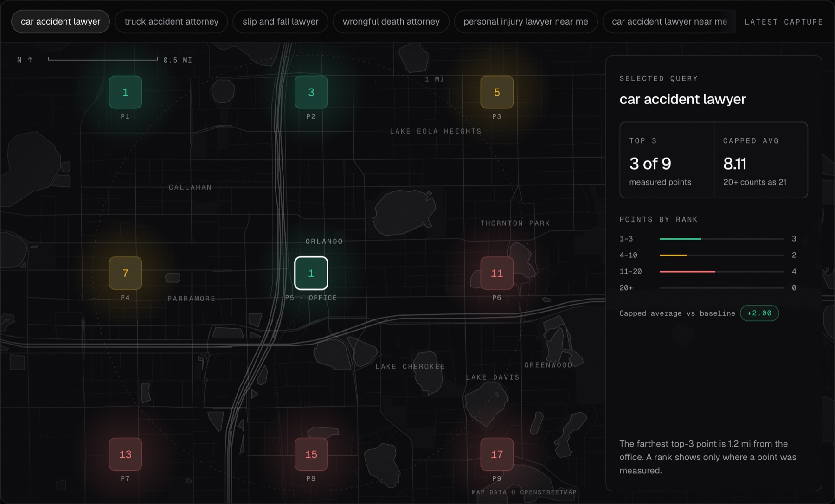The width and height of the screenshot is (835, 504).
Task: Open the P9 marker with rank 17
Action: pos(497,454)
